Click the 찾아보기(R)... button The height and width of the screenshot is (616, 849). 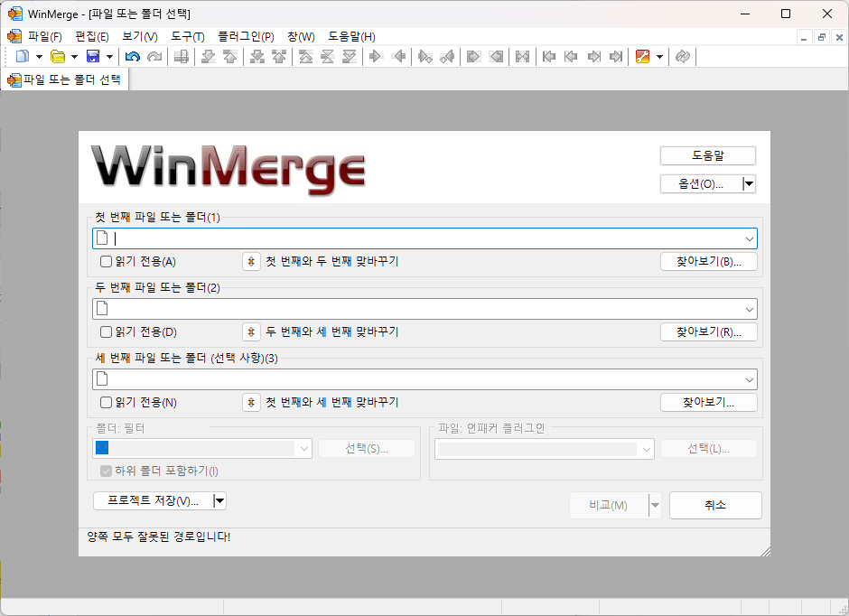point(709,331)
